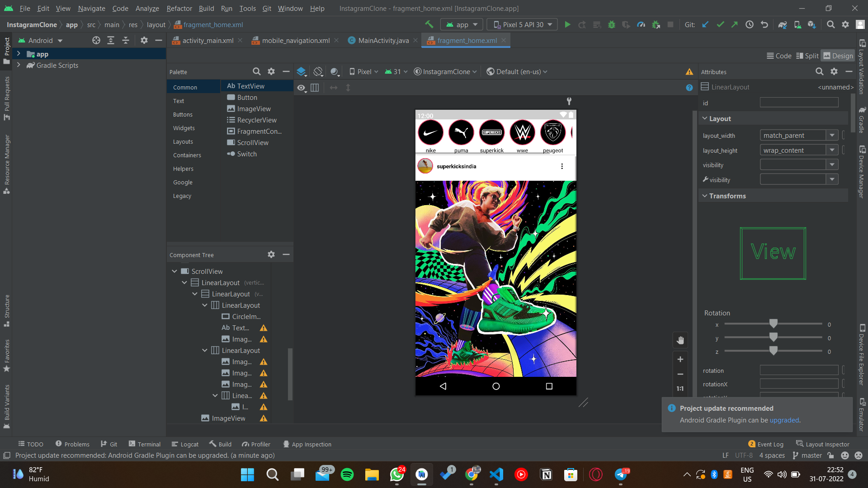
Task: Select the pan tool in design surface
Action: (680, 340)
